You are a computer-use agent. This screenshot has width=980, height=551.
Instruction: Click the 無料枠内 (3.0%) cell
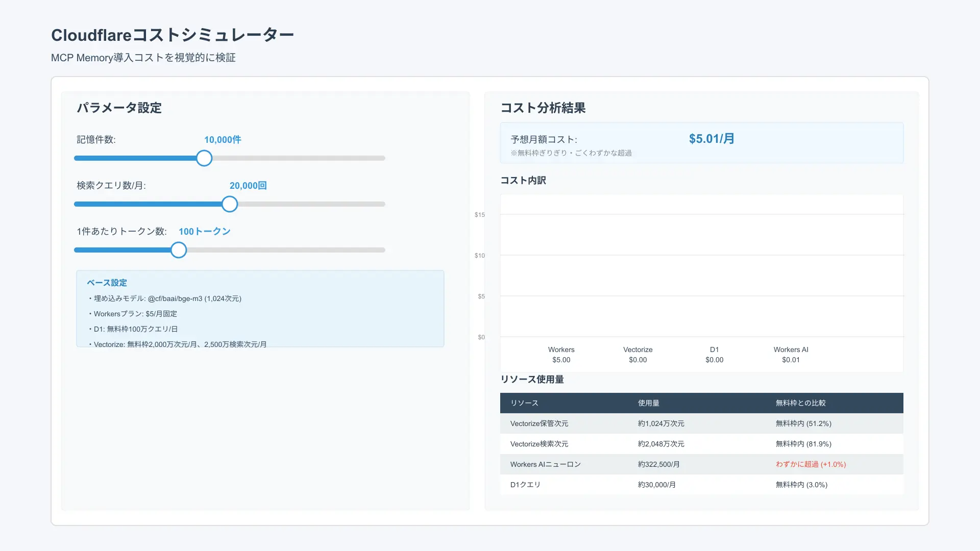tap(801, 485)
